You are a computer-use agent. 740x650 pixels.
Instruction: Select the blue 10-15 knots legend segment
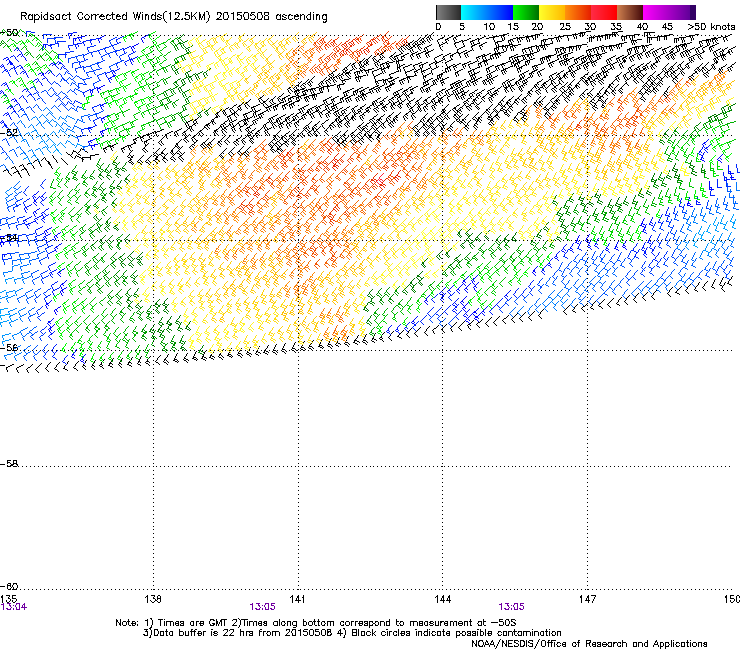(x=500, y=12)
